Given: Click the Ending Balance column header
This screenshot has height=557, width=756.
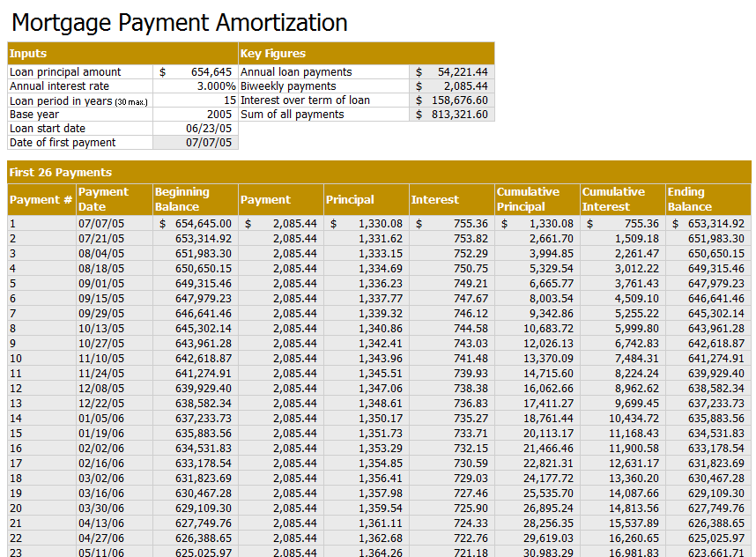Looking at the screenshot, I should tap(708, 199).
